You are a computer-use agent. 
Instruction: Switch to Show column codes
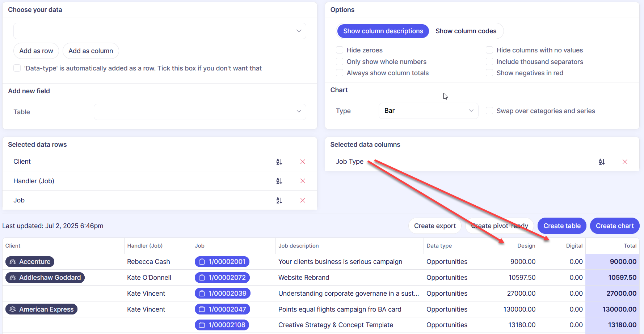tap(466, 31)
